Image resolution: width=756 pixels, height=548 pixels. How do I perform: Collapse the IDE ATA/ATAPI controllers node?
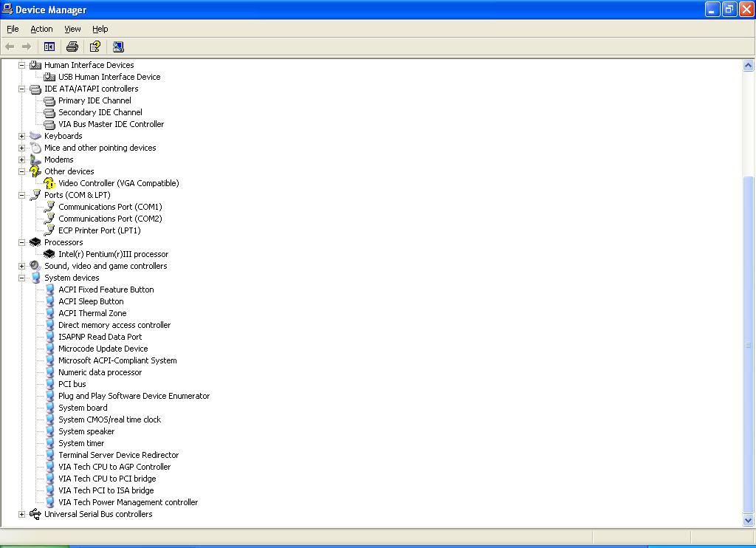click(21, 89)
